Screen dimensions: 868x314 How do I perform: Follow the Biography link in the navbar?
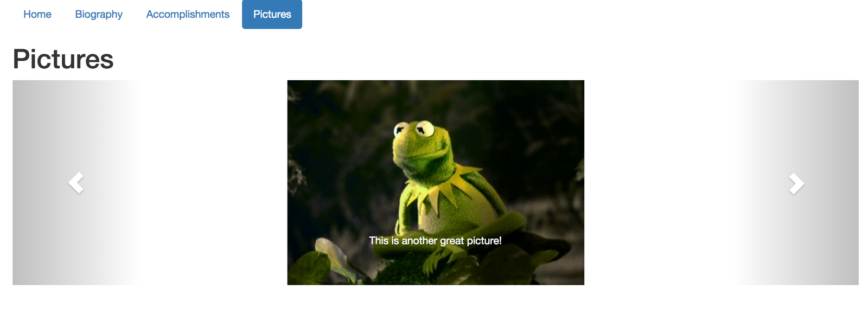(99, 14)
